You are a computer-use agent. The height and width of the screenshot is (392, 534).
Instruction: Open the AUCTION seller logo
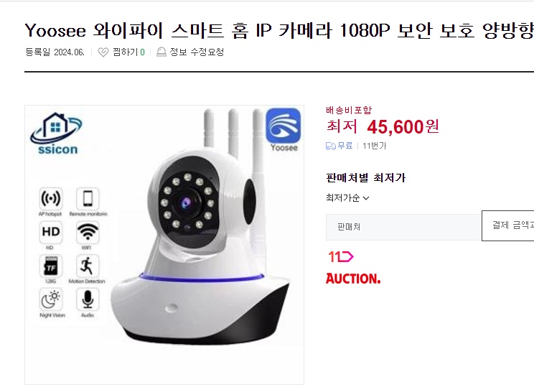353,279
